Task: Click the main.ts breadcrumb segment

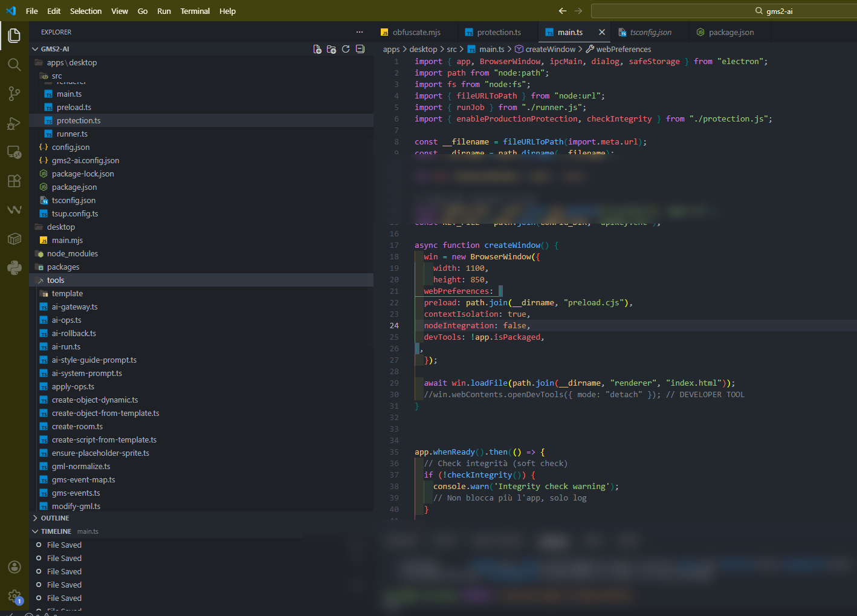Action: point(486,49)
